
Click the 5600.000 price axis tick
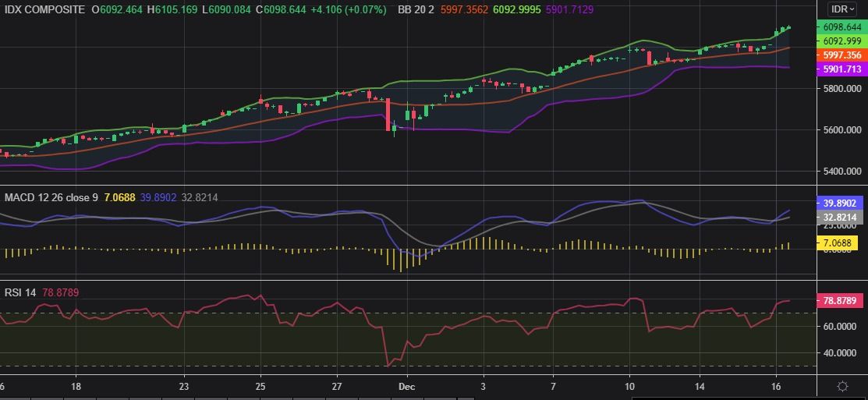tap(841, 129)
